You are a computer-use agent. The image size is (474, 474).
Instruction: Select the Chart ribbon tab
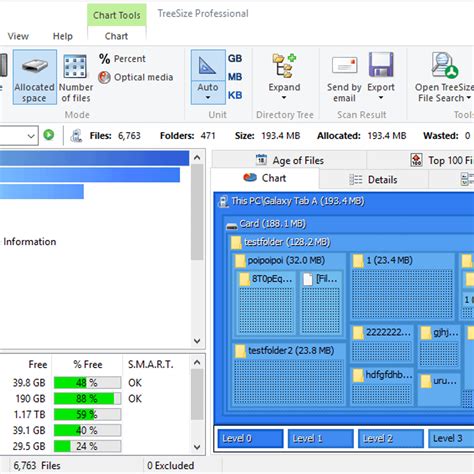[x=116, y=36]
